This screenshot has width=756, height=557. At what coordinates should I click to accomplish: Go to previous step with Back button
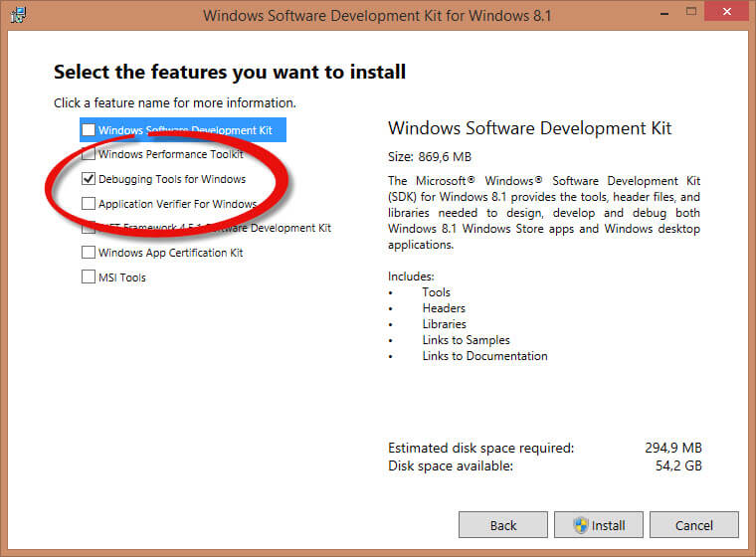point(503,525)
